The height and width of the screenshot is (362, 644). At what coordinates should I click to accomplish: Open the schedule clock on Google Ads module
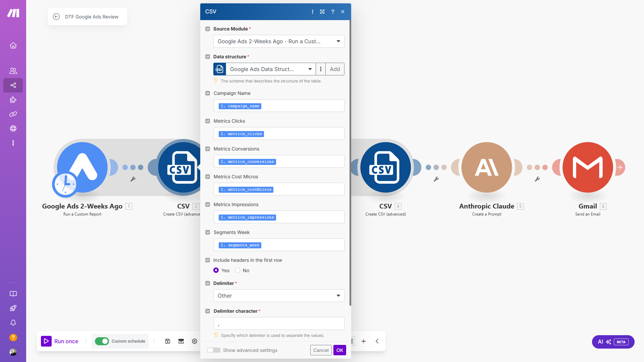tap(65, 184)
